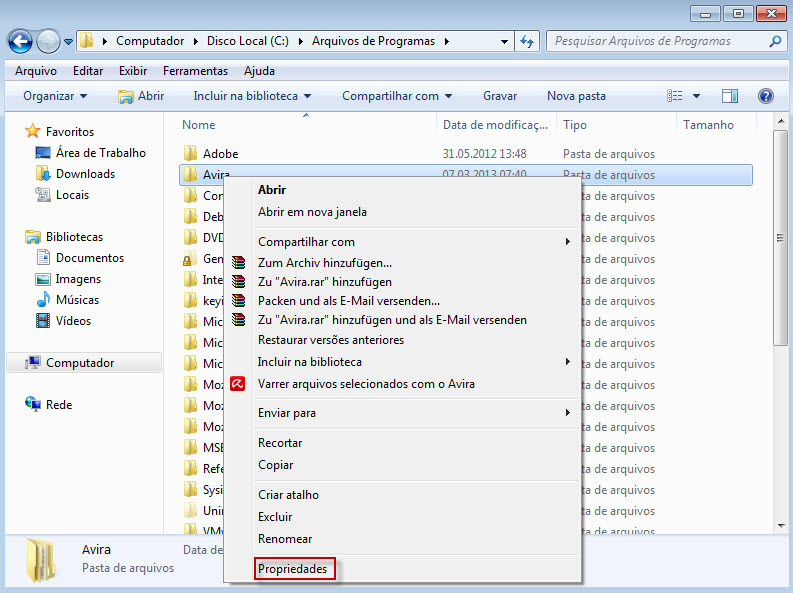The image size is (793, 593).
Task: Expand the address bar previous locations dropdown
Action: click(x=504, y=41)
